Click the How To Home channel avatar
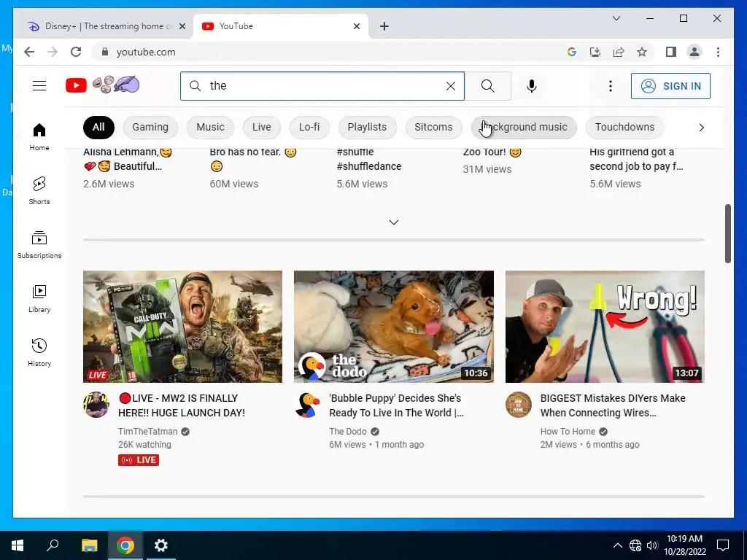 pyautogui.click(x=519, y=405)
